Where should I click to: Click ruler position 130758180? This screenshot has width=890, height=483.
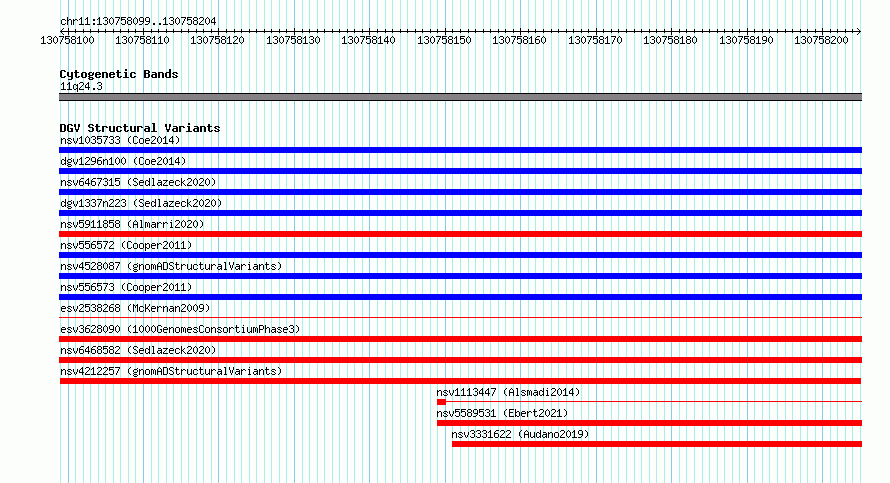pyautogui.click(x=670, y=40)
